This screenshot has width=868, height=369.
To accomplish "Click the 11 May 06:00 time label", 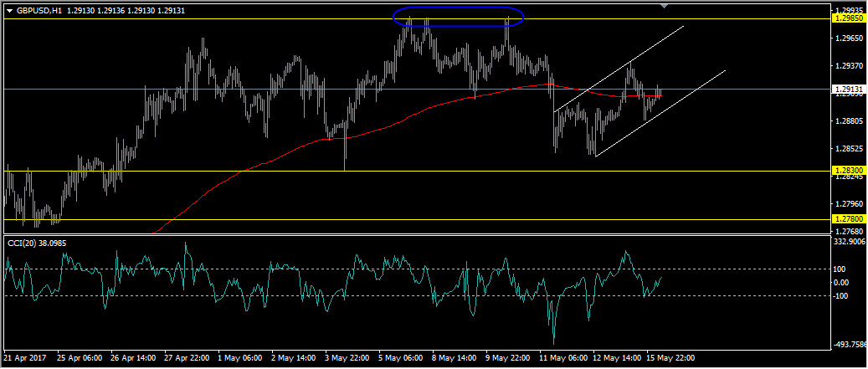I will pos(565,358).
